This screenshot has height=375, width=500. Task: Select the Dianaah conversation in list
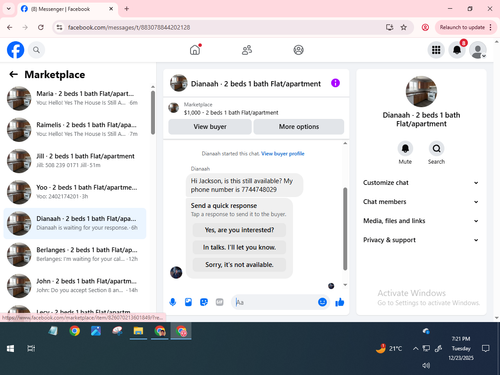click(75, 223)
